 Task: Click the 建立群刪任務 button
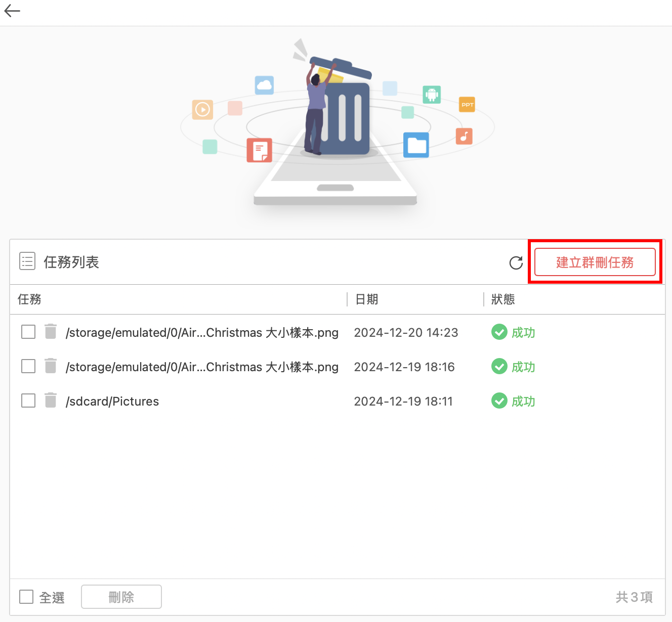click(595, 262)
